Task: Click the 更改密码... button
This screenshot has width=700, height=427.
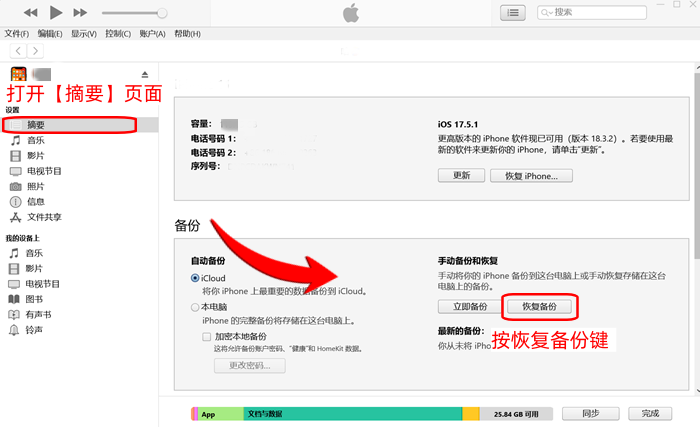Action: pos(250,365)
